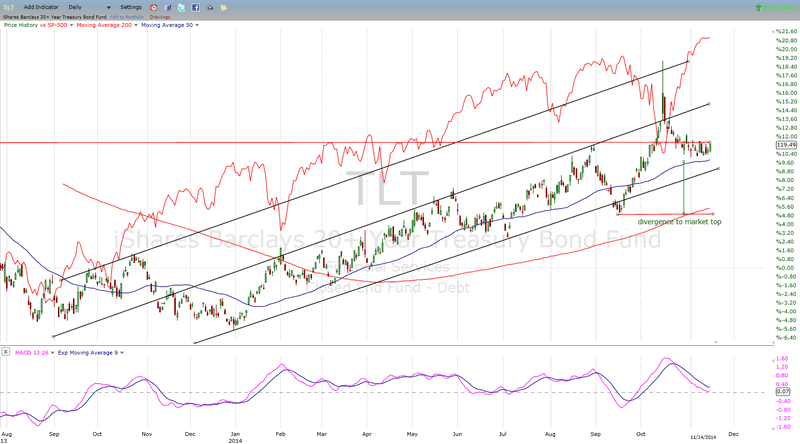Image resolution: width=800 pixels, height=444 pixels.
Task: Click the yellow note icon
Action: [223, 8]
